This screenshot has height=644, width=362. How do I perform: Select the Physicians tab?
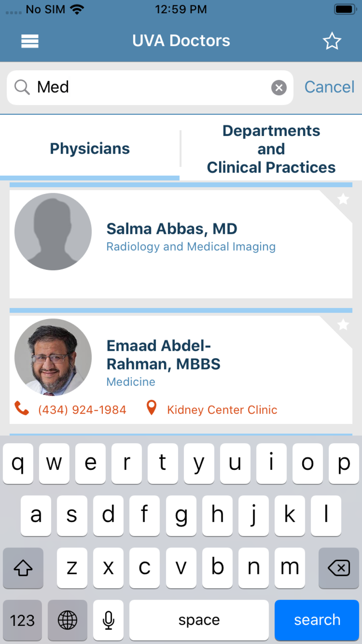click(x=90, y=149)
